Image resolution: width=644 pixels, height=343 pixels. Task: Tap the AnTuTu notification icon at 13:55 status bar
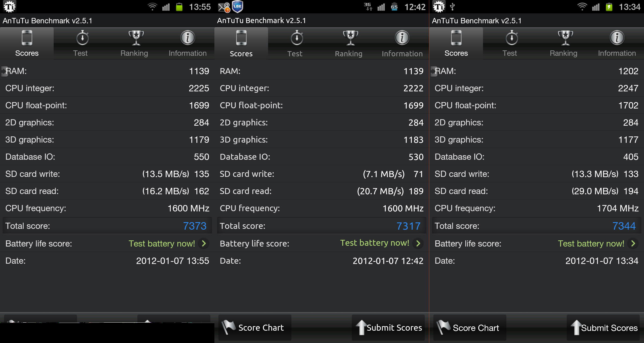pos(9,7)
